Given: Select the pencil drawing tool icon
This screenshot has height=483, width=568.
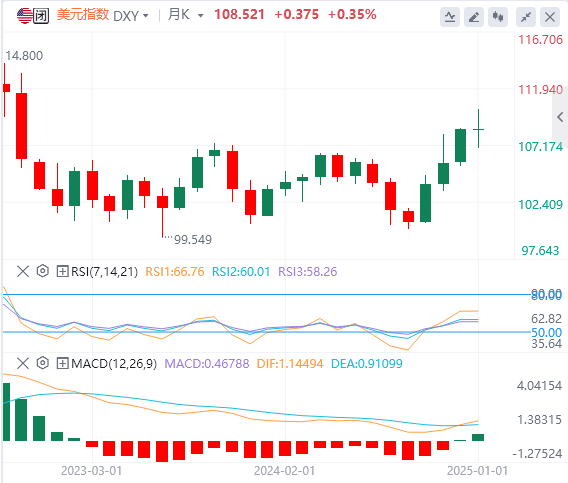Looking at the screenshot, I should pos(474,17).
